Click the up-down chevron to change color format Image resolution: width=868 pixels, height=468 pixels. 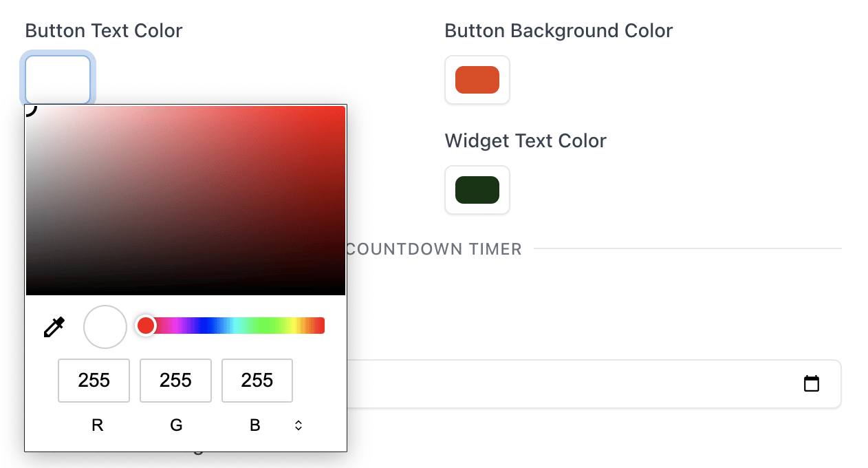tap(299, 425)
